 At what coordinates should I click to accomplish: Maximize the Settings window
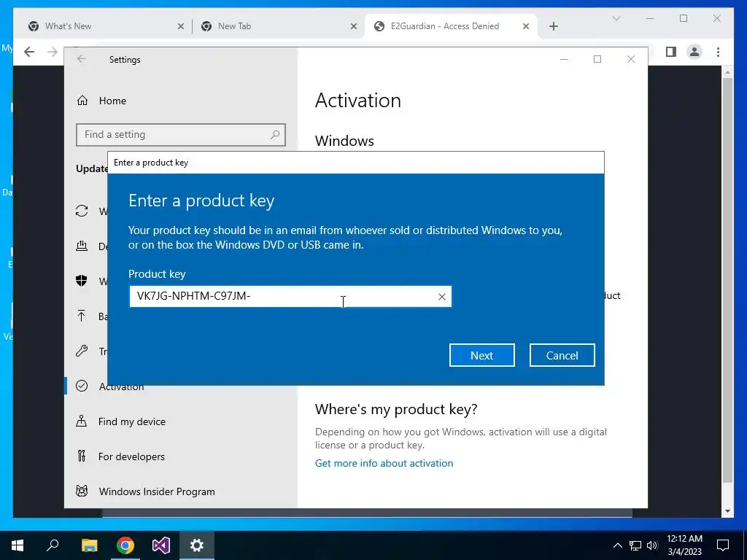597,59
